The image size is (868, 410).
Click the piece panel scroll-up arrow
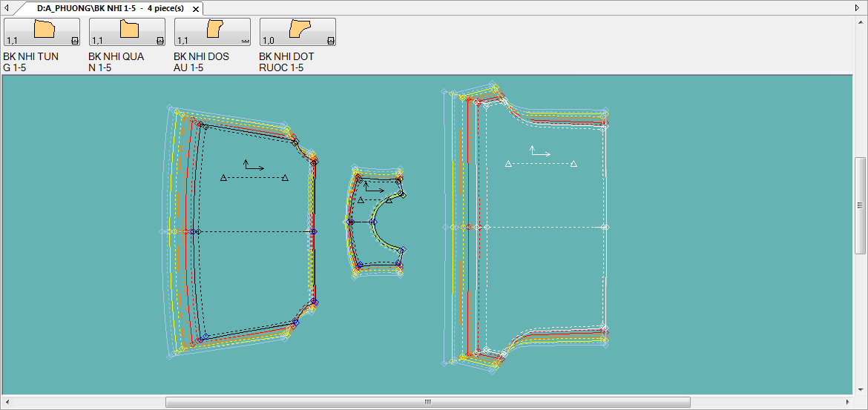[861, 22]
